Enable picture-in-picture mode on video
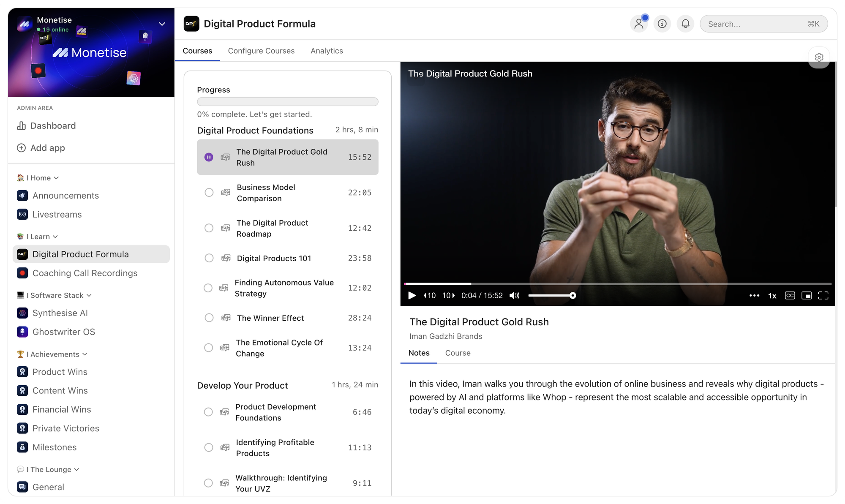 806,295
